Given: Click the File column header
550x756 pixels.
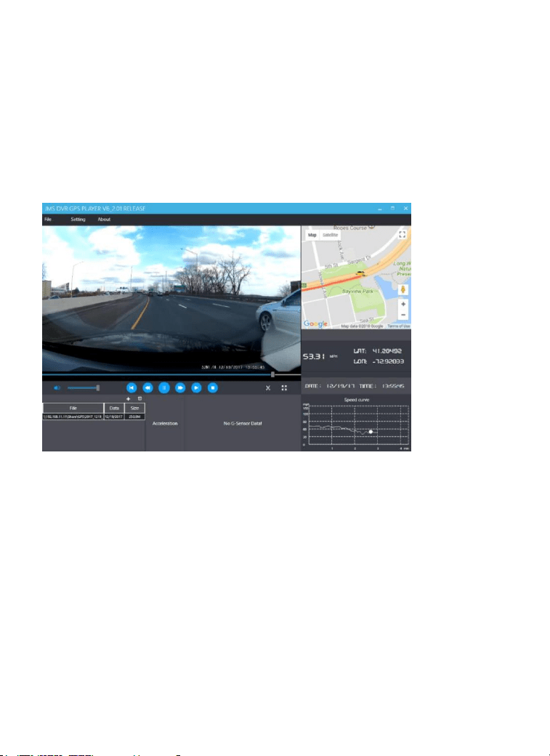Looking at the screenshot, I should point(73,408).
